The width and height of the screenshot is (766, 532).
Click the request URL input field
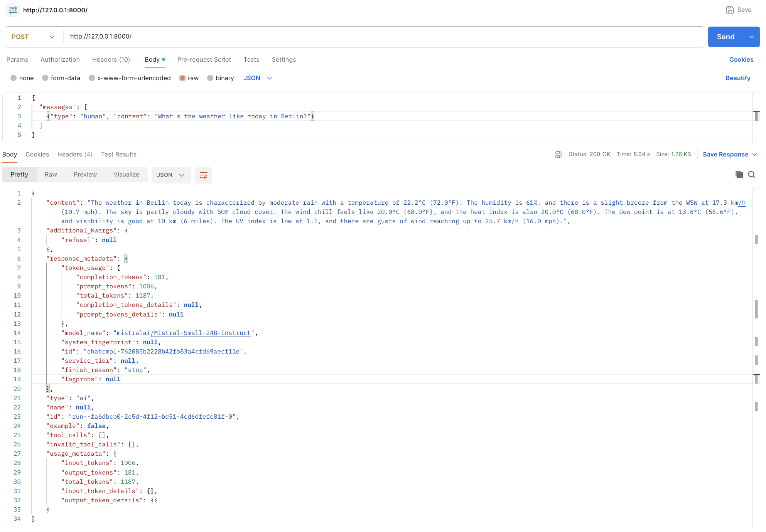382,37
